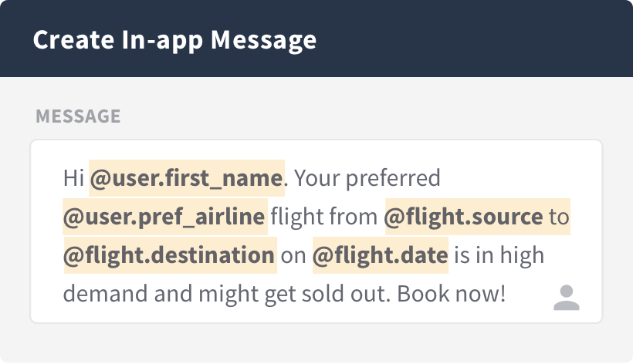Click the MESSAGE field label

(78, 116)
